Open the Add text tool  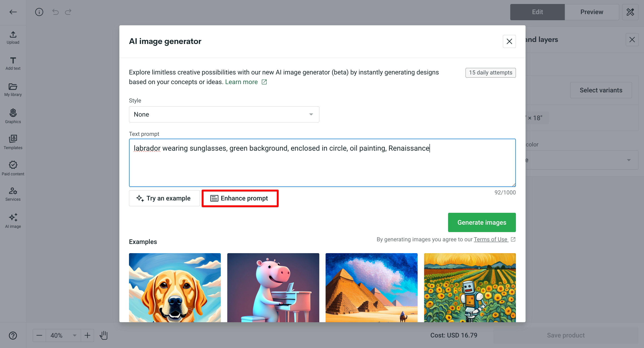[13, 63]
